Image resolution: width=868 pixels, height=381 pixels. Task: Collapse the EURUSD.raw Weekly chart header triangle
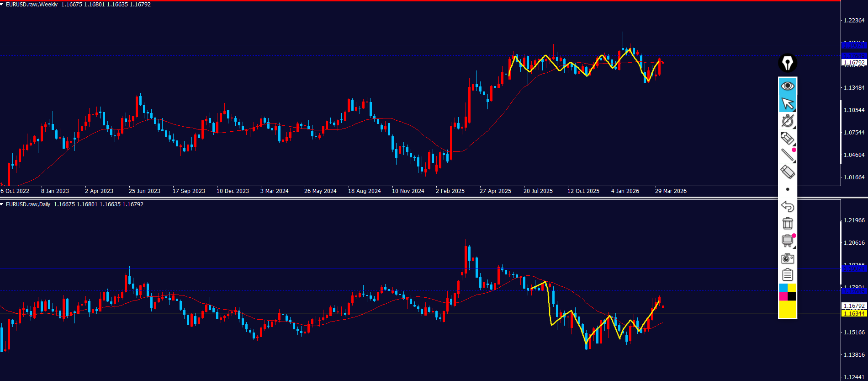click(2, 5)
